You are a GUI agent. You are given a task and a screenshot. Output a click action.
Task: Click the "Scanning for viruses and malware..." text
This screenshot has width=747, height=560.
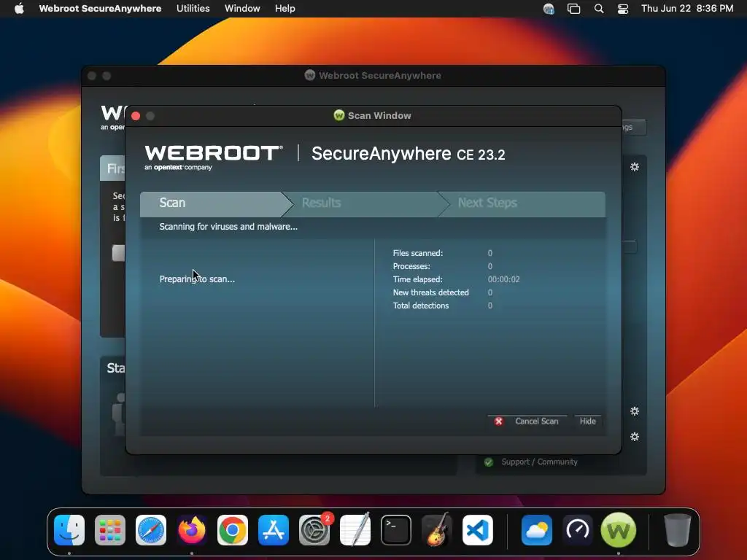[228, 227]
